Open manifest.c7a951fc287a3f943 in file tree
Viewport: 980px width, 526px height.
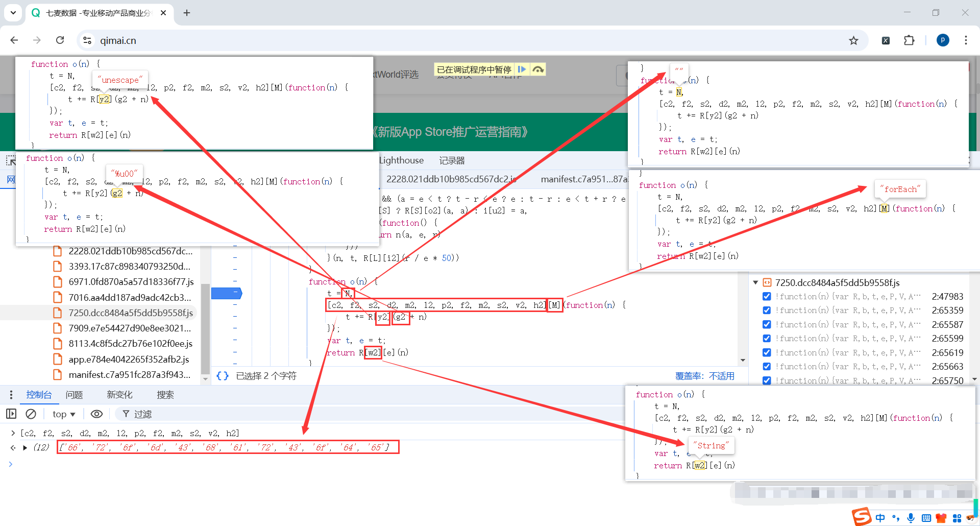coord(130,374)
